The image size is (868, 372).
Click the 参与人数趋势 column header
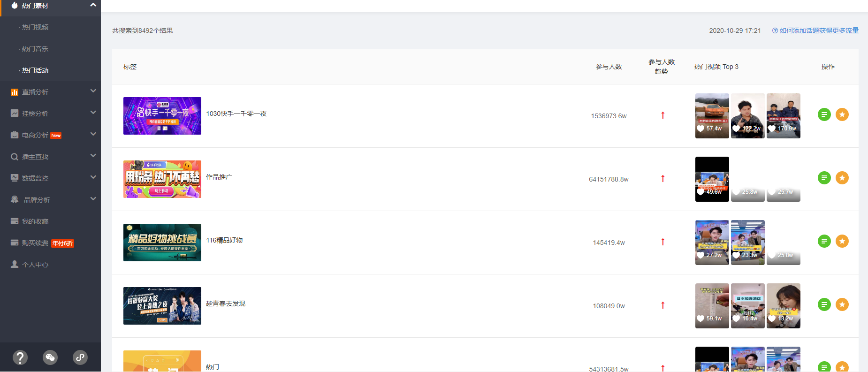coord(662,67)
